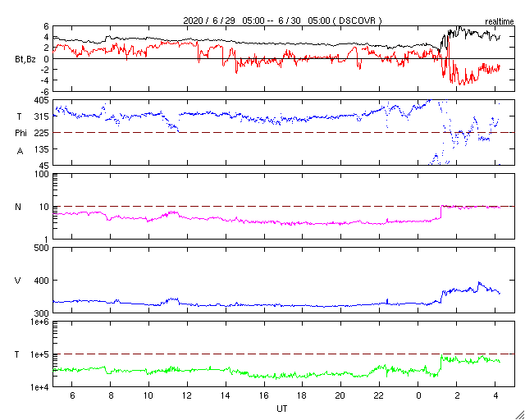
Task: Select the '405' tick label
Action: (x=43, y=100)
